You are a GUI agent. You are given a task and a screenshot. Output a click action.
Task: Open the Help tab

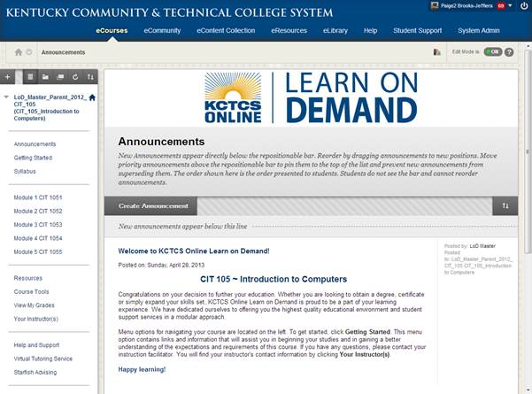click(x=371, y=30)
